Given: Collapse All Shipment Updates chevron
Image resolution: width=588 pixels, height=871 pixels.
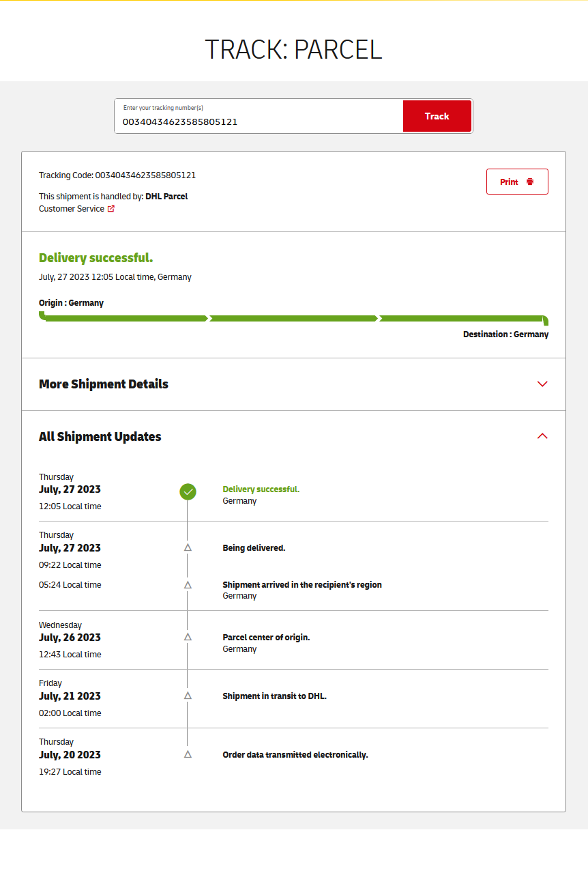Looking at the screenshot, I should click(542, 436).
